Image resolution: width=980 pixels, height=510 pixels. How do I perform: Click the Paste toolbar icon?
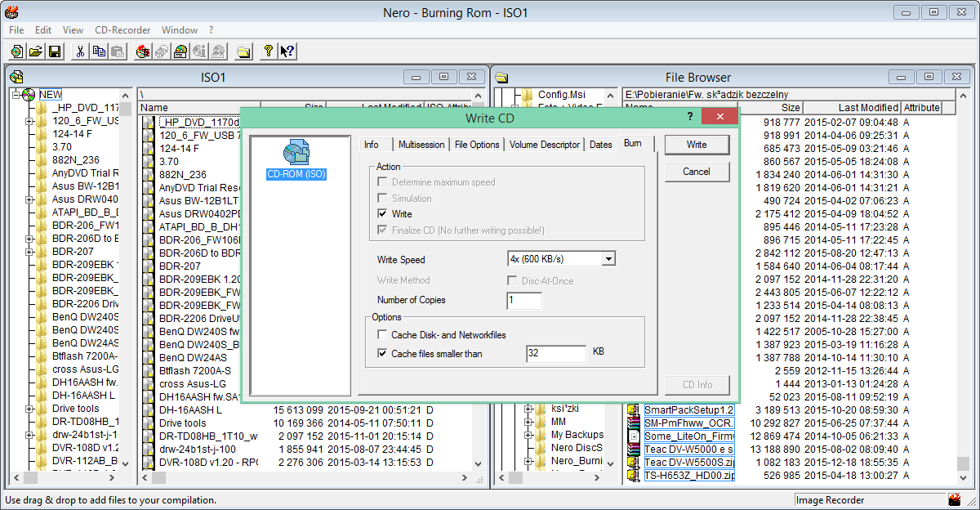click(x=117, y=51)
